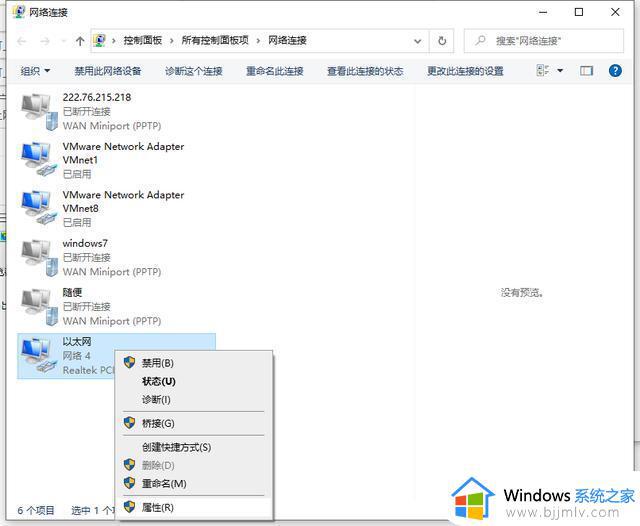Select 重命名(M) in context menu

click(x=194, y=484)
